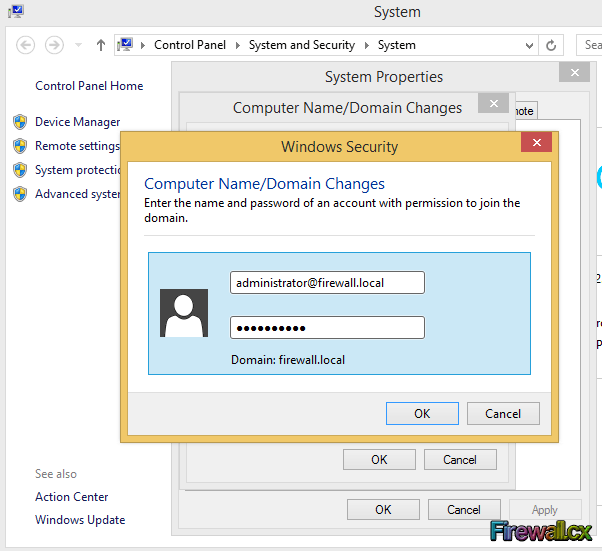This screenshot has width=602, height=551.
Task: Click the System protection shield icon
Action: pyautogui.click(x=20, y=170)
